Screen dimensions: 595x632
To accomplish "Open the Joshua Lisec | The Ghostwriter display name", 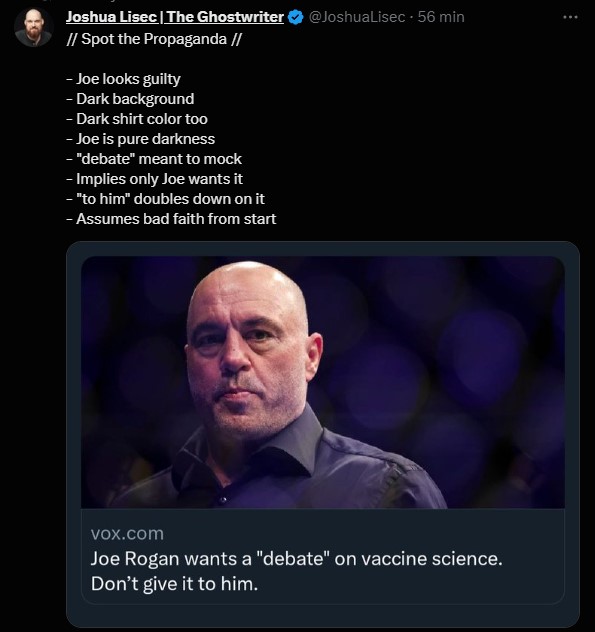I will (x=175, y=17).
